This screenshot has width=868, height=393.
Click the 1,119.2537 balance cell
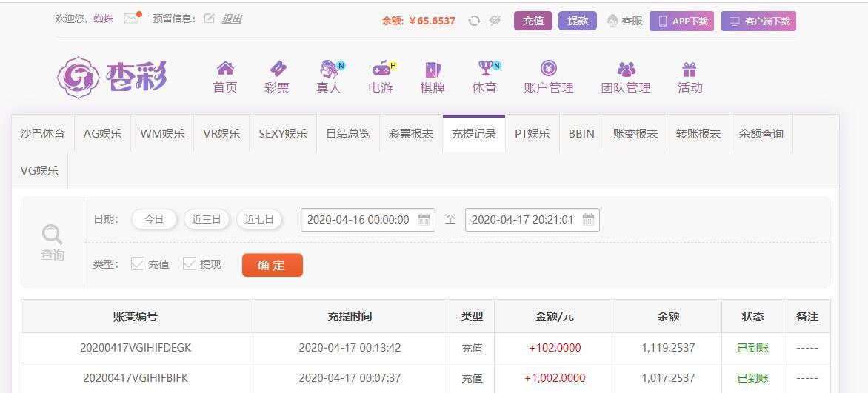(668, 348)
